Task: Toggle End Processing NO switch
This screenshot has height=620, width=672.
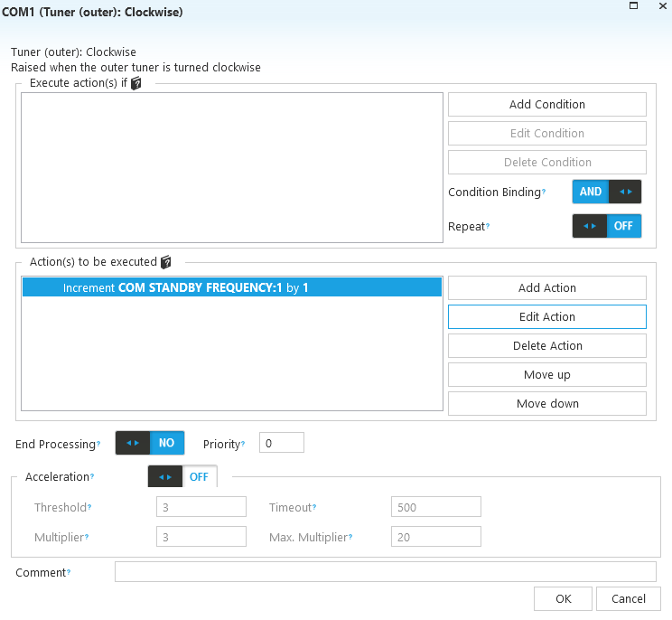Action: pyautogui.click(x=150, y=443)
